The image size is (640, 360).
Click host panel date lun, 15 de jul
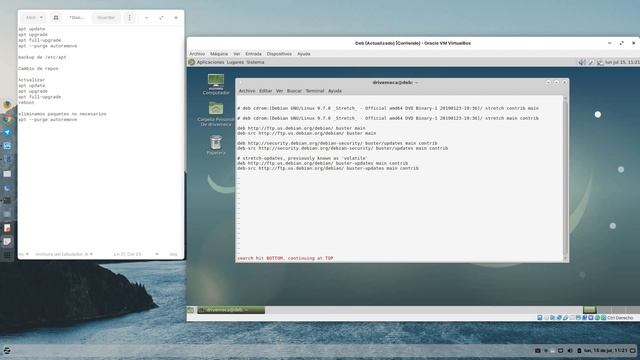pos(605,351)
